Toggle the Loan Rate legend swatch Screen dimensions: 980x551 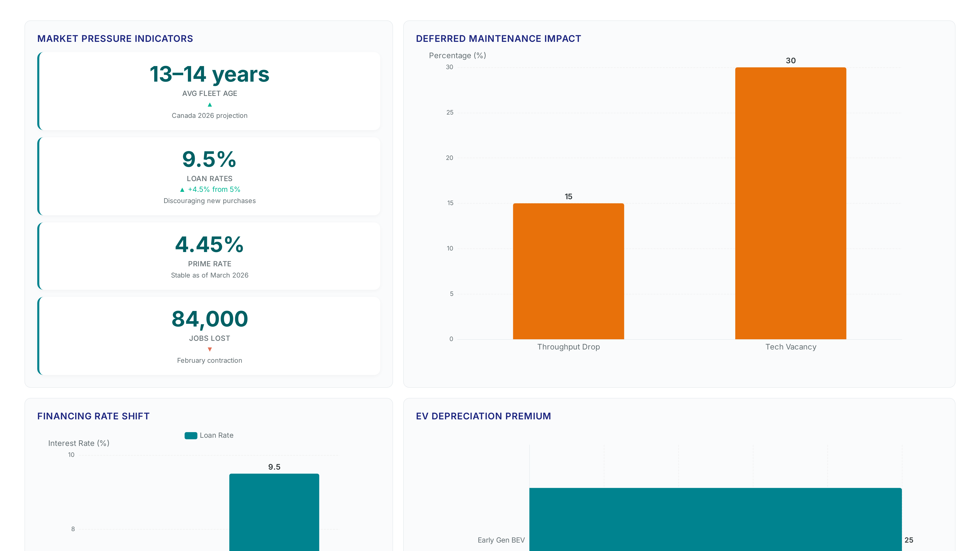191,435
